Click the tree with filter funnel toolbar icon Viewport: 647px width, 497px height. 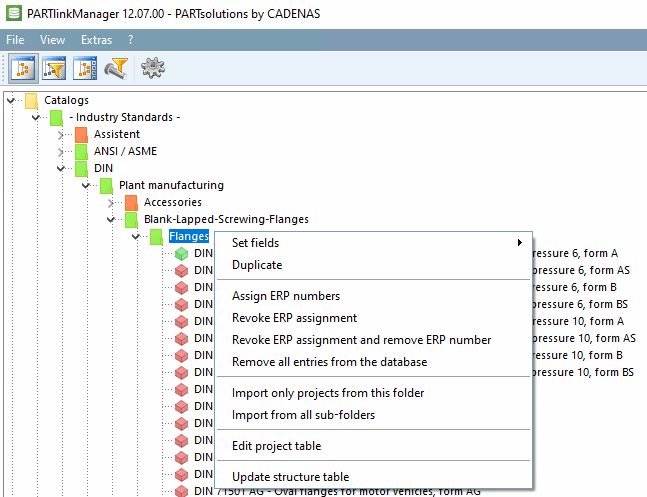click(54, 68)
